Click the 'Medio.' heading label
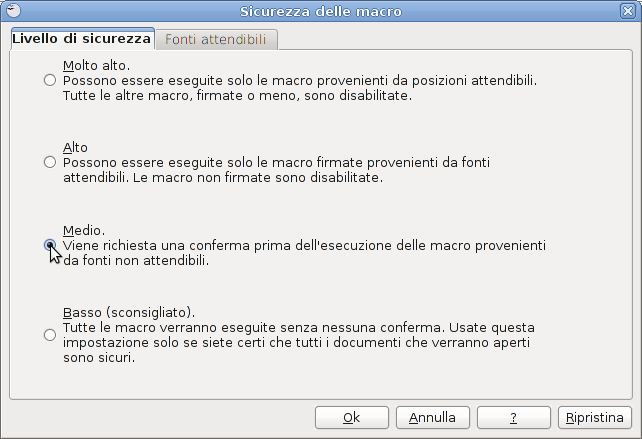 (84, 231)
